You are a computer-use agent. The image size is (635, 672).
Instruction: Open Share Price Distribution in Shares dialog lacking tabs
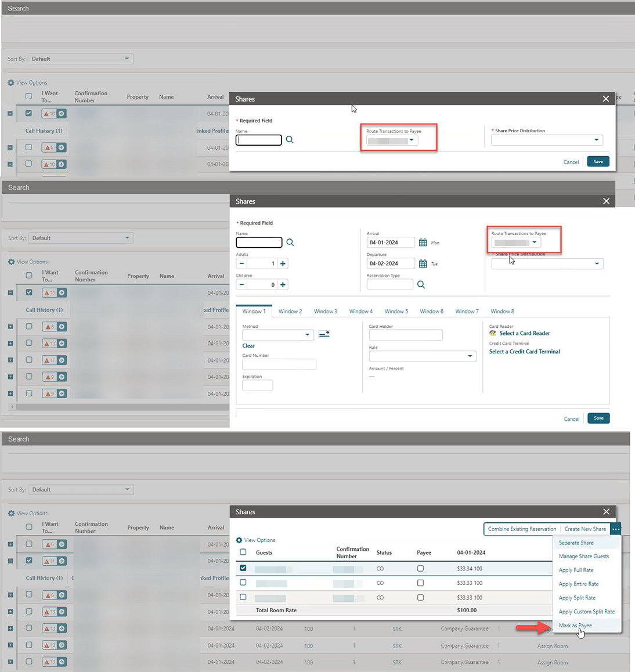coord(547,140)
